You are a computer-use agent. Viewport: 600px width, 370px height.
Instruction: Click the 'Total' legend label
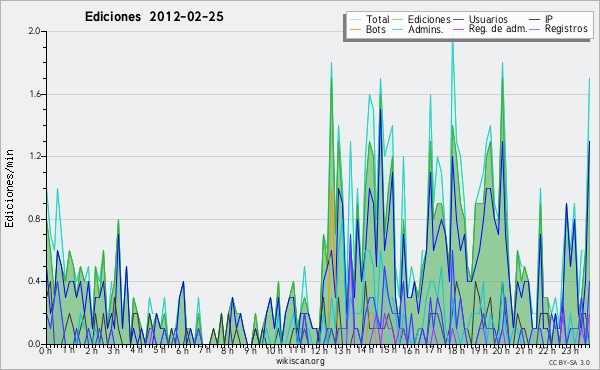click(378, 19)
